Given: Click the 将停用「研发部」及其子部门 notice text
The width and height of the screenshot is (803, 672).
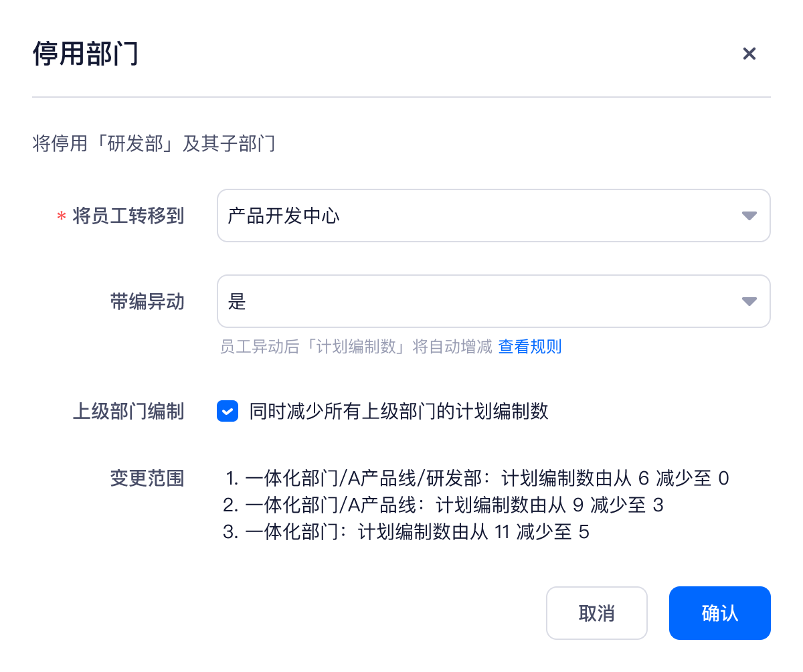Looking at the screenshot, I should tap(154, 143).
